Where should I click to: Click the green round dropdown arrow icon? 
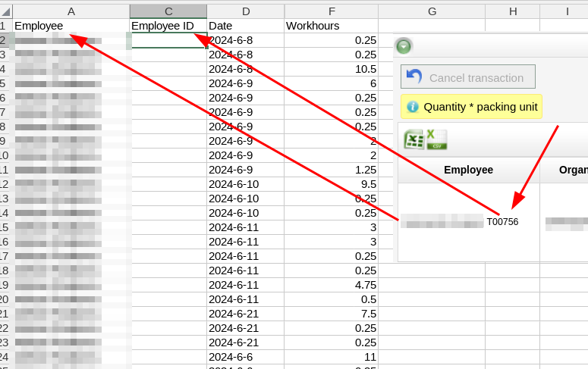tap(404, 46)
